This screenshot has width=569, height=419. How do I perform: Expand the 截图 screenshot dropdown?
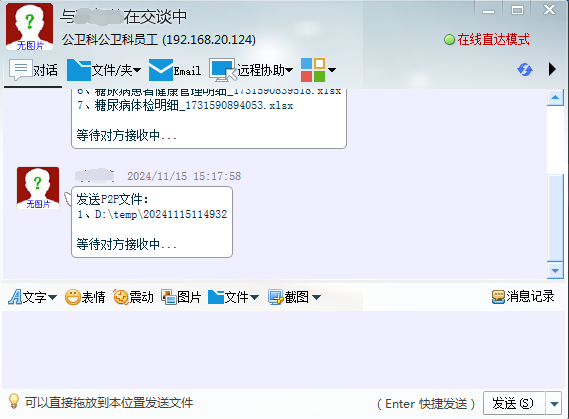point(316,297)
